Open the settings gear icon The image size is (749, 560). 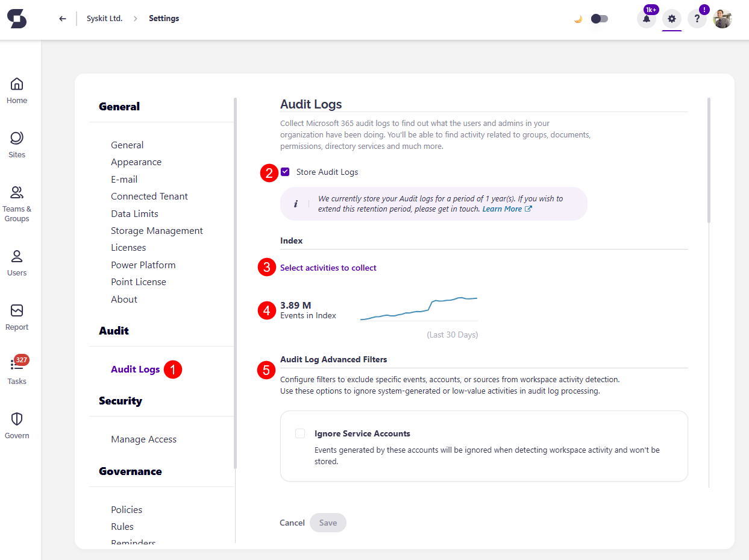pyautogui.click(x=671, y=19)
